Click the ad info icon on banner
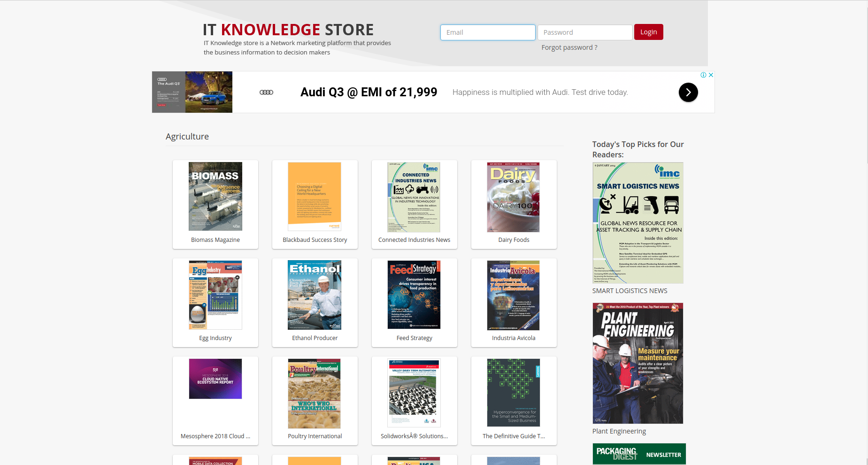 tap(703, 75)
